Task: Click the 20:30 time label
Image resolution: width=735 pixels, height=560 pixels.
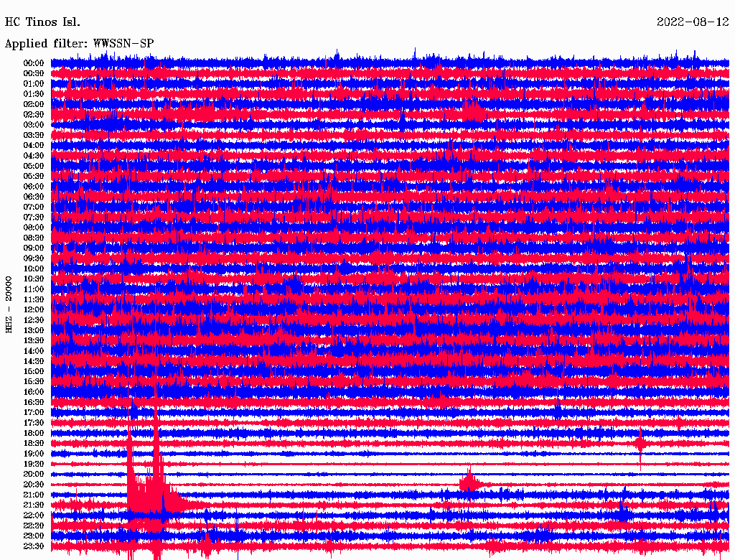Action: point(34,485)
